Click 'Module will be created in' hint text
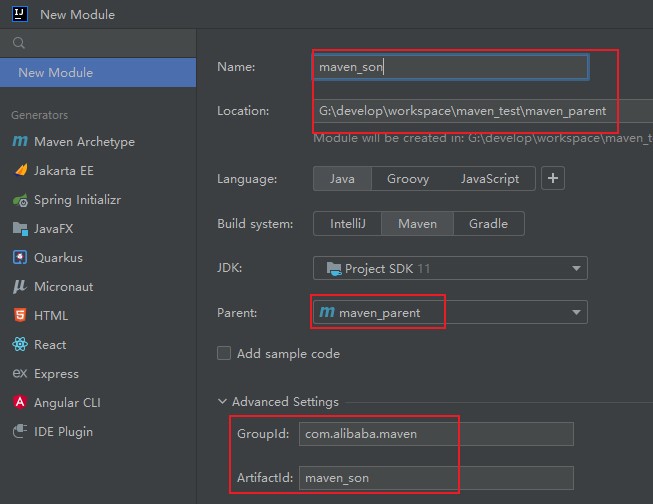Viewport: 653px width, 504px height. point(483,138)
